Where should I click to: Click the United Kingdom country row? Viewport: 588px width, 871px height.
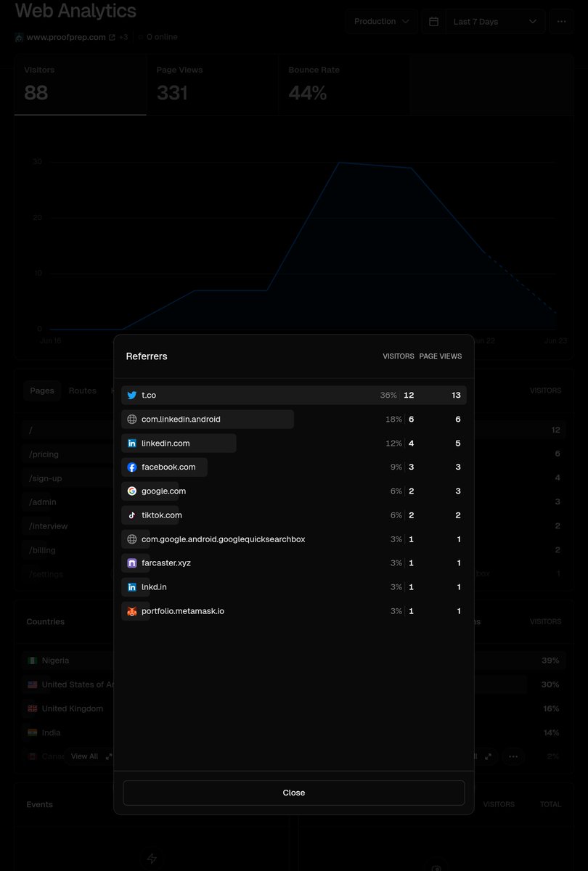[x=68, y=708]
